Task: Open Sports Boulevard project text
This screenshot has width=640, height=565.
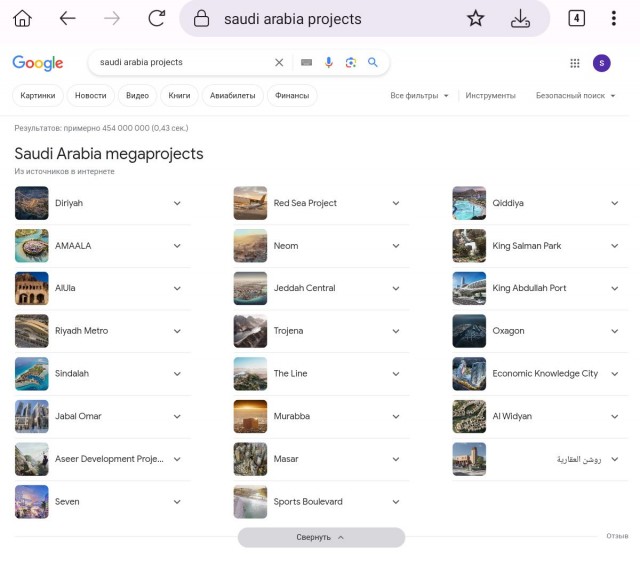Action: [308, 502]
